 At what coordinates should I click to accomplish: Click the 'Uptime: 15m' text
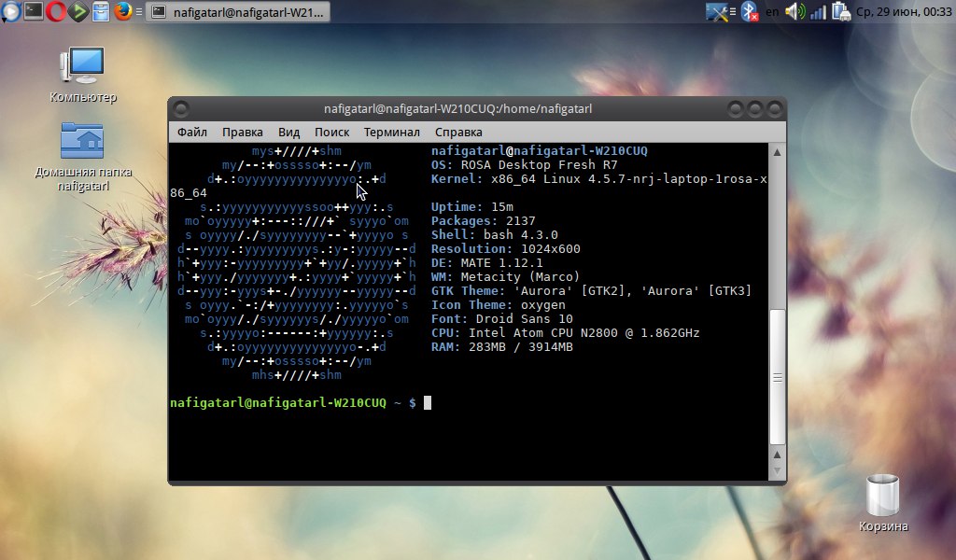[x=471, y=206]
